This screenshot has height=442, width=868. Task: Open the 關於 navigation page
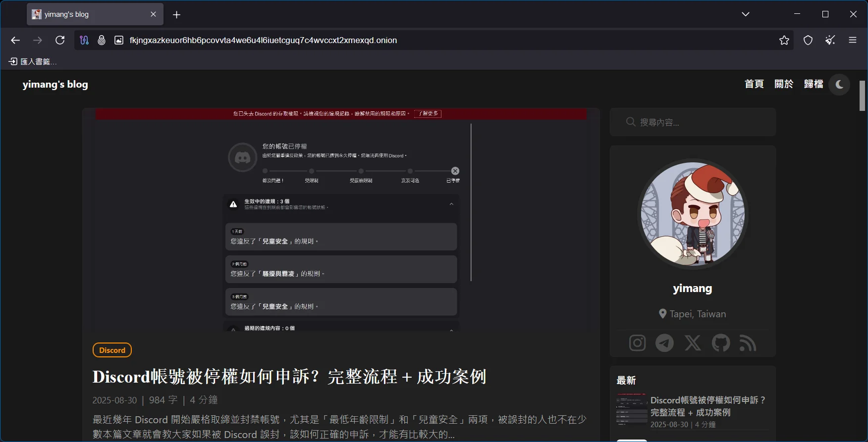tap(784, 84)
